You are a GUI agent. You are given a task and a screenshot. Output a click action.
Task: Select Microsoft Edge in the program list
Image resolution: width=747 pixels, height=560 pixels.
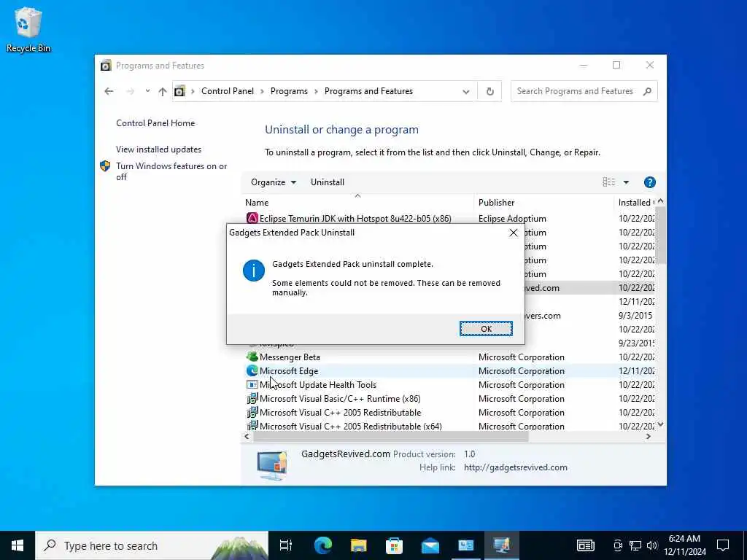(x=449, y=371)
